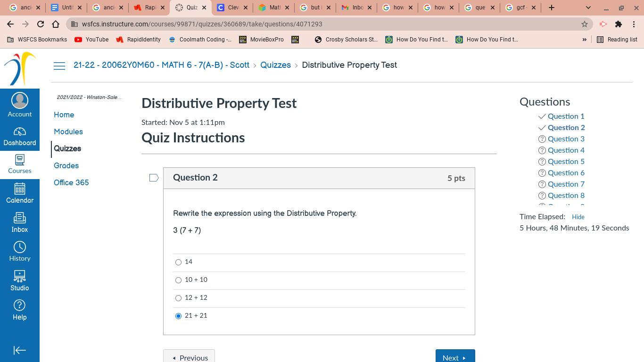Open Modules in course menu

click(x=68, y=132)
